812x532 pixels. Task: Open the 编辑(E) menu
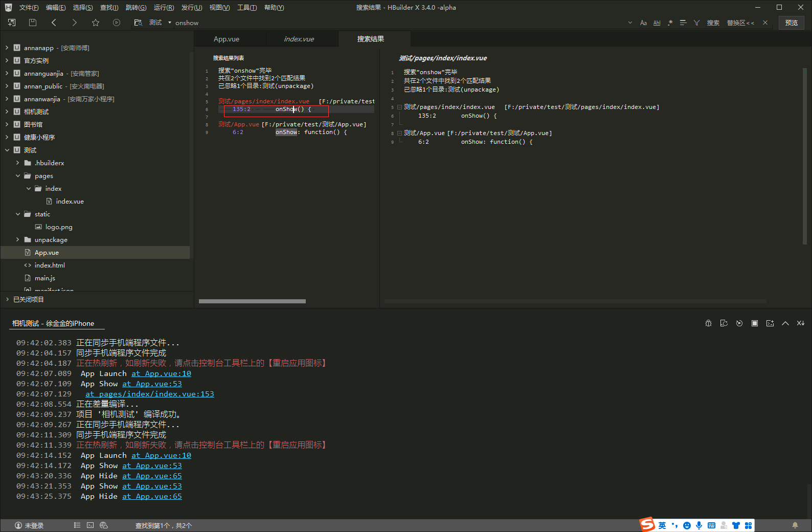(55, 8)
